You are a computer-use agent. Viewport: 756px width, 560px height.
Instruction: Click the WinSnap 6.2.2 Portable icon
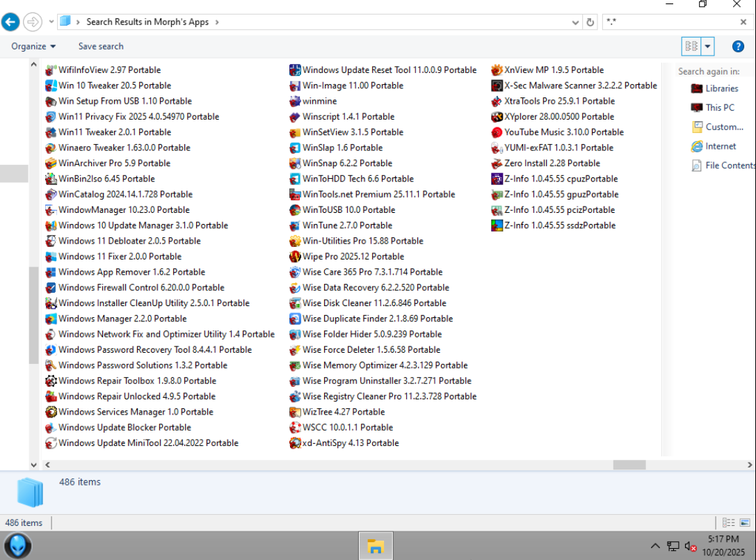pos(295,163)
